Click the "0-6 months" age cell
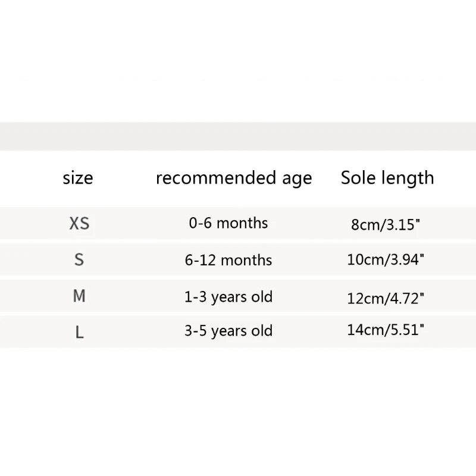The width and height of the screenshot is (476, 476). tap(228, 223)
